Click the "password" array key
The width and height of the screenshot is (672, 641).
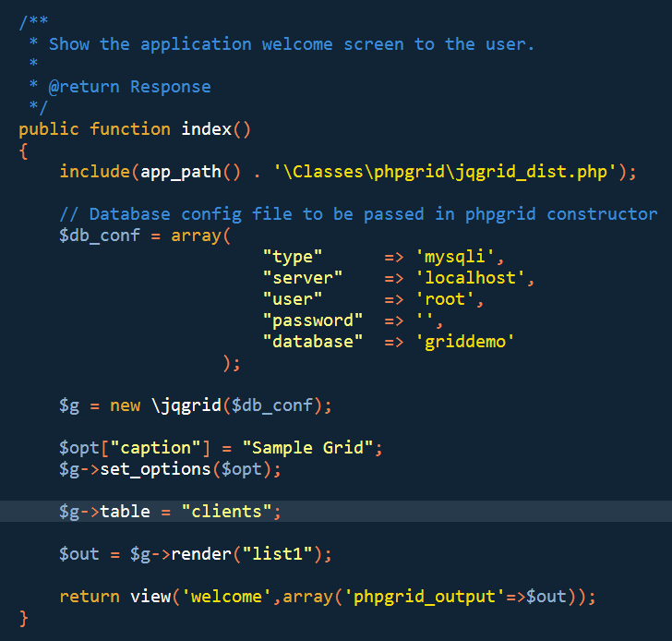tap(312, 320)
